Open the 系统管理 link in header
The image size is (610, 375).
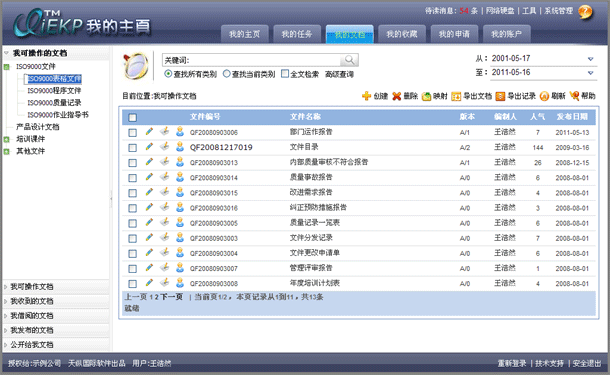click(559, 11)
